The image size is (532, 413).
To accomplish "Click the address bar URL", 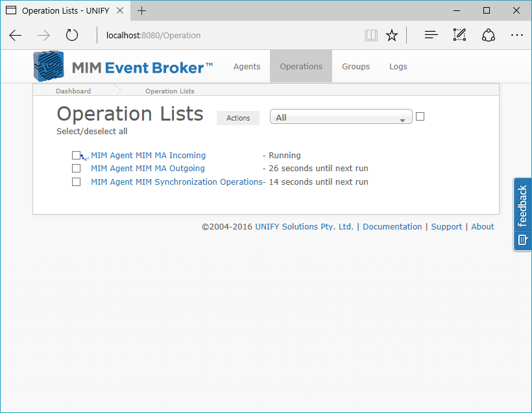I will coord(153,35).
